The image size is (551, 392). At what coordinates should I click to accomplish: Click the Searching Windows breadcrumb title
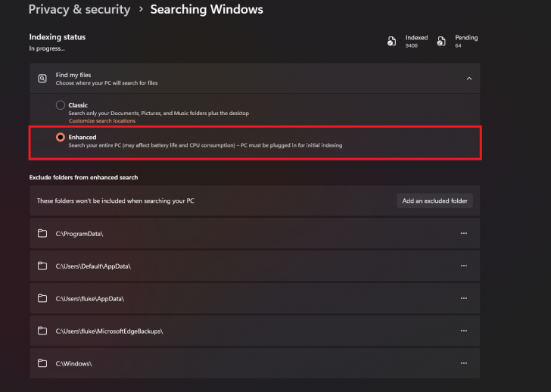coord(207,10)
